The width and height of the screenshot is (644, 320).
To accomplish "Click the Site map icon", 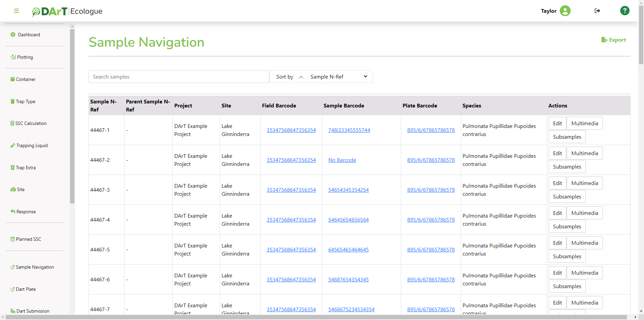I will pyautogui.click(x=13, y=189).
